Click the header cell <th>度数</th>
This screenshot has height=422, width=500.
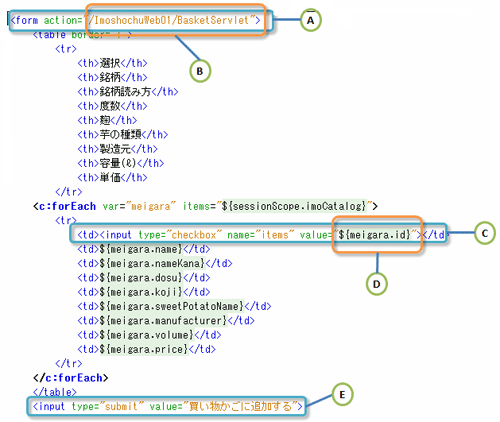(112, 106)
